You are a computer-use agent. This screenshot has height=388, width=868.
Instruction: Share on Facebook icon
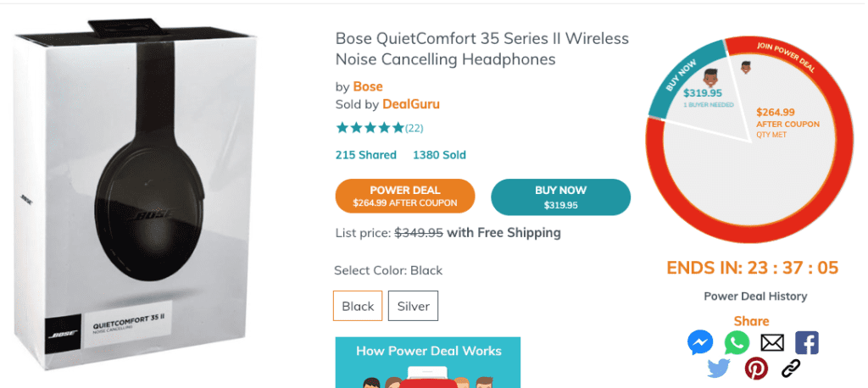(x=807, y=342)
